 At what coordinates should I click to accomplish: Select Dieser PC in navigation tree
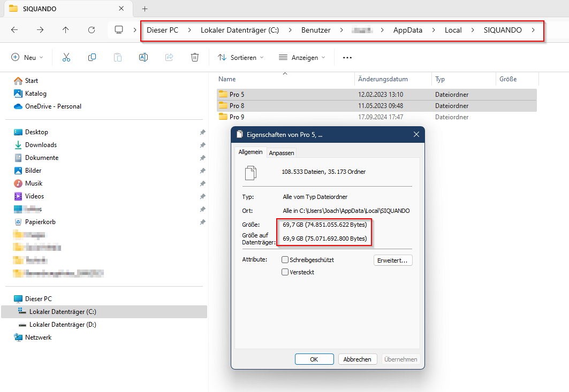pos(33,299)
